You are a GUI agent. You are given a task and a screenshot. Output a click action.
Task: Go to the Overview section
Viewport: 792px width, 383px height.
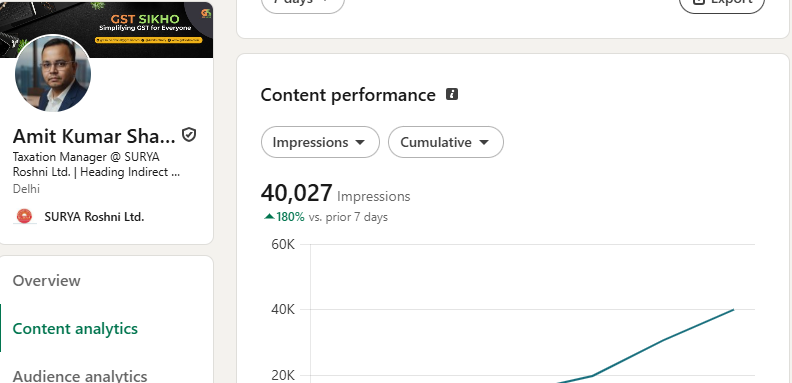[46, 280]
